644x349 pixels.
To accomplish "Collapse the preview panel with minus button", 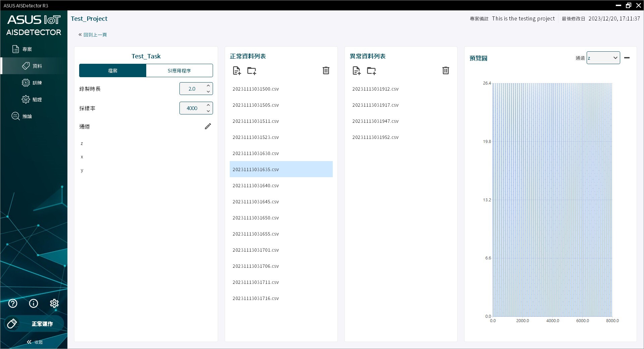I will coord(627,58).
